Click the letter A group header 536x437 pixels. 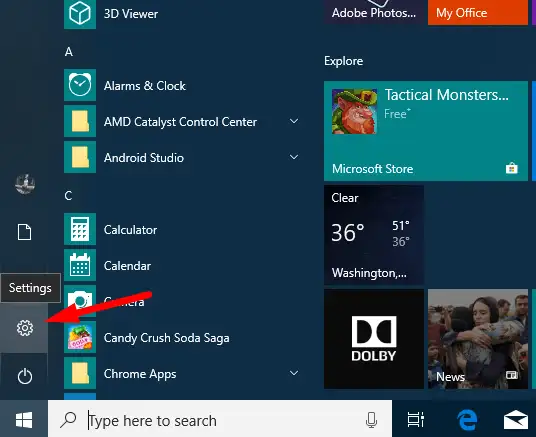(x=69, y=52)
